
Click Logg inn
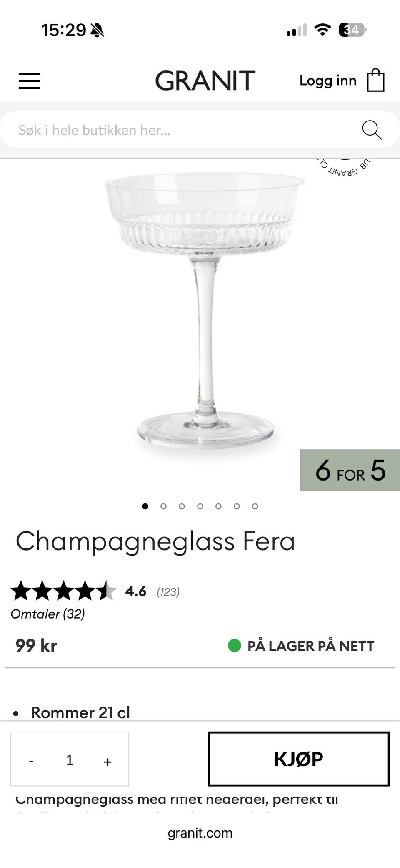point(328,81)
